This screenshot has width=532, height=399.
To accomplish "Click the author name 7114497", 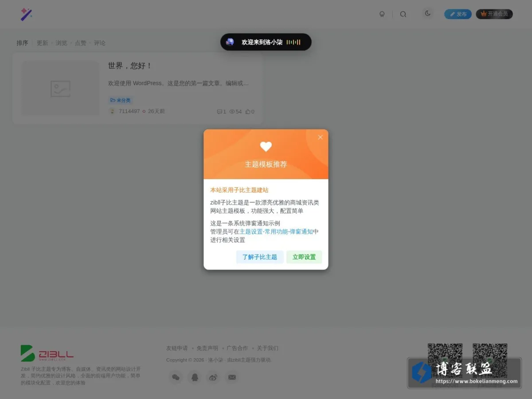I will [x=129, y=111].
